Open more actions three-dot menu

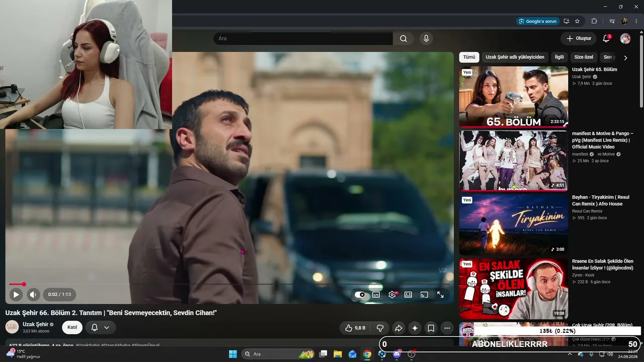coord(447,328)
